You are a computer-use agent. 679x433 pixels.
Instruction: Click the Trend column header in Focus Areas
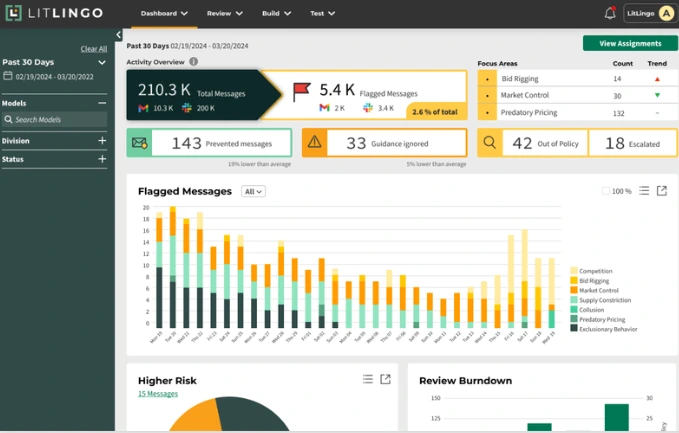coord(657,64)
